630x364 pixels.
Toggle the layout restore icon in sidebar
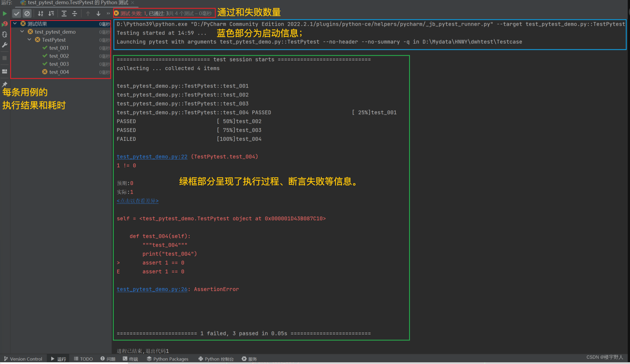click(x=5, y=71)
